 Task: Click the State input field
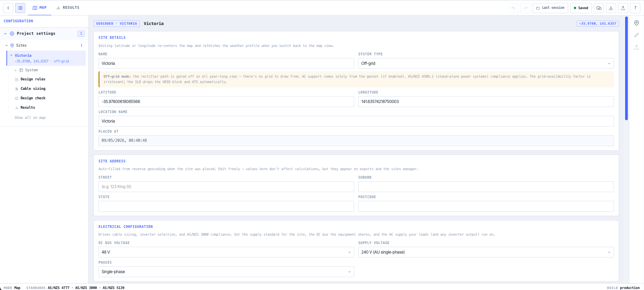click(226, 206)
